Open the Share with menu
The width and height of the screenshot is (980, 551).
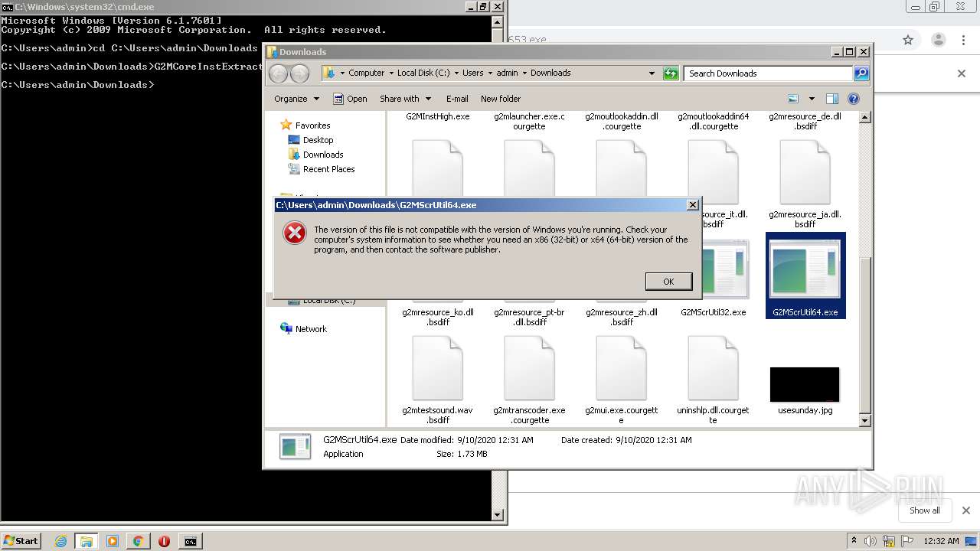[x=405, y=99]
